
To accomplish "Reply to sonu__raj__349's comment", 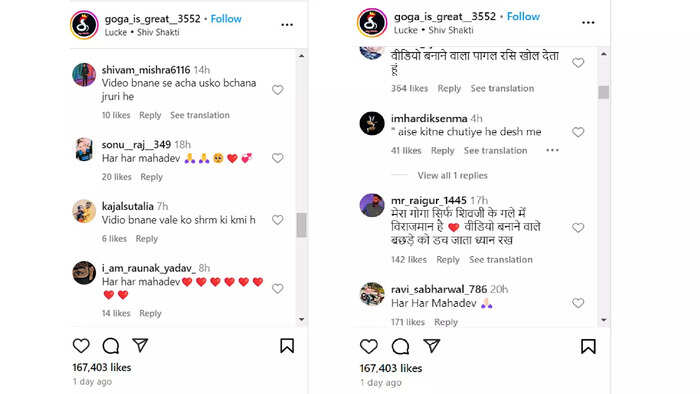I will point(151,177).
